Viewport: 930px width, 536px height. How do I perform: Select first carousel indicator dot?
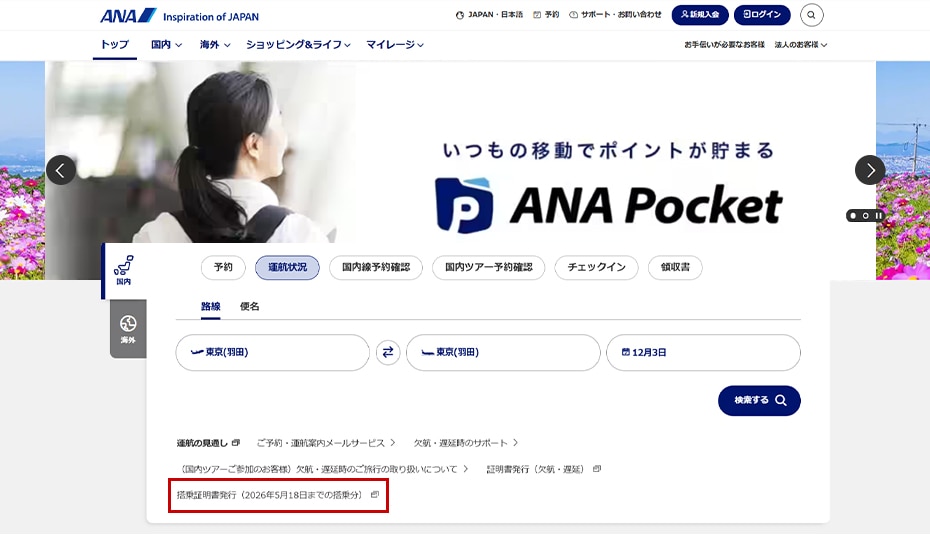pyautogui.click(x=853, y=216)
